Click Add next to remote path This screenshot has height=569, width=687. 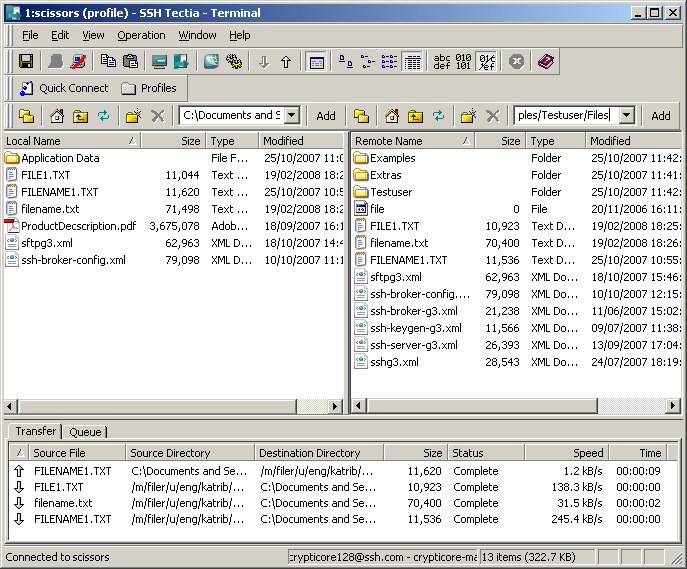(x=661, y=116)
